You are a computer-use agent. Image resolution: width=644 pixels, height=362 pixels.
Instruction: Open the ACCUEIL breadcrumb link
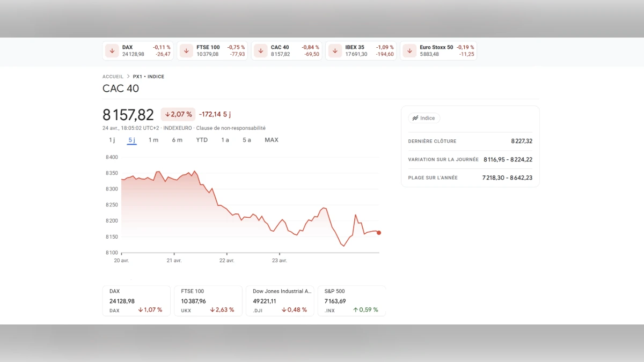click(x=113, y=76)
